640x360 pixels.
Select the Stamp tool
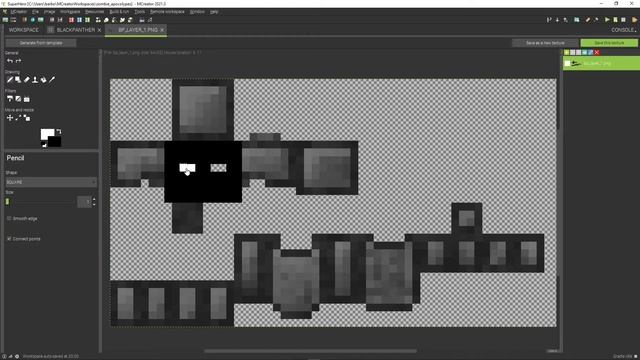35,80
